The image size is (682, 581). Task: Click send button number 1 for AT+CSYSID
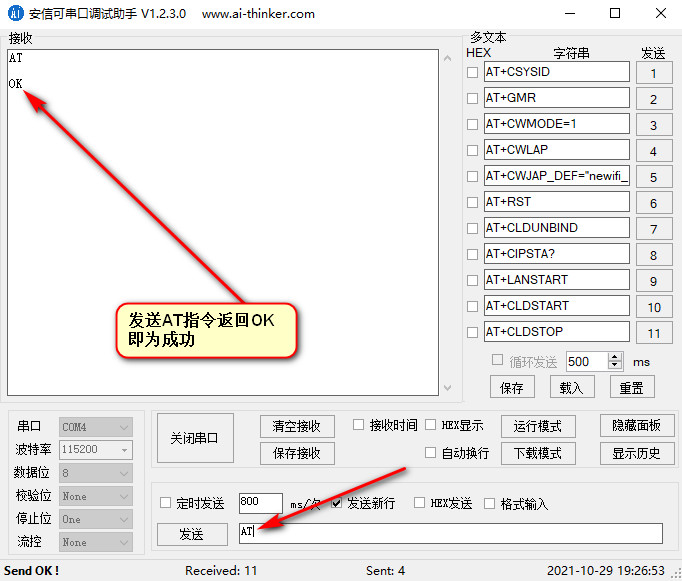click(653, 73)
